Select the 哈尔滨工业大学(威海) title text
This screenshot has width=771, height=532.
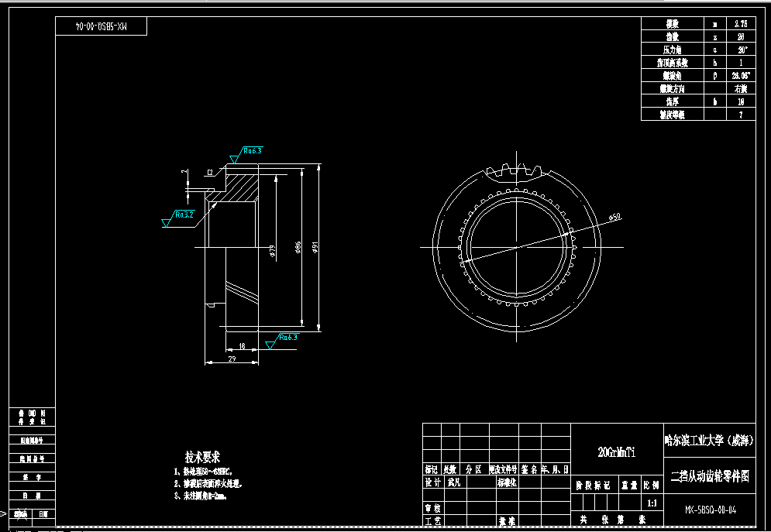[709, 440]
